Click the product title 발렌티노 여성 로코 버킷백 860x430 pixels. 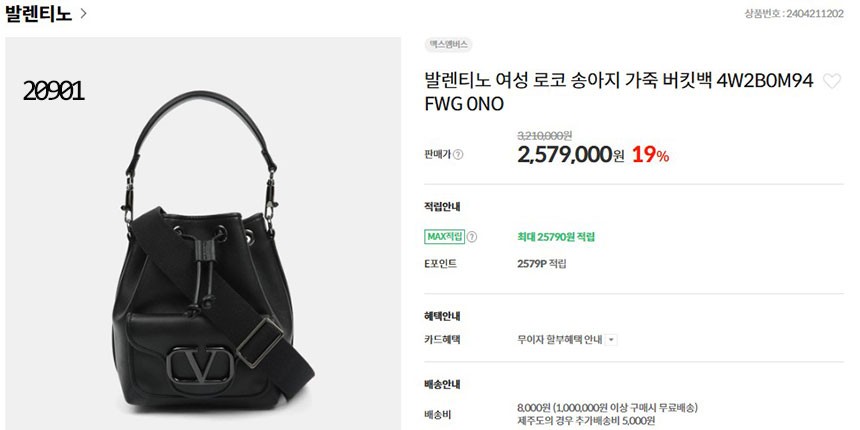click(x=619, y=92)
